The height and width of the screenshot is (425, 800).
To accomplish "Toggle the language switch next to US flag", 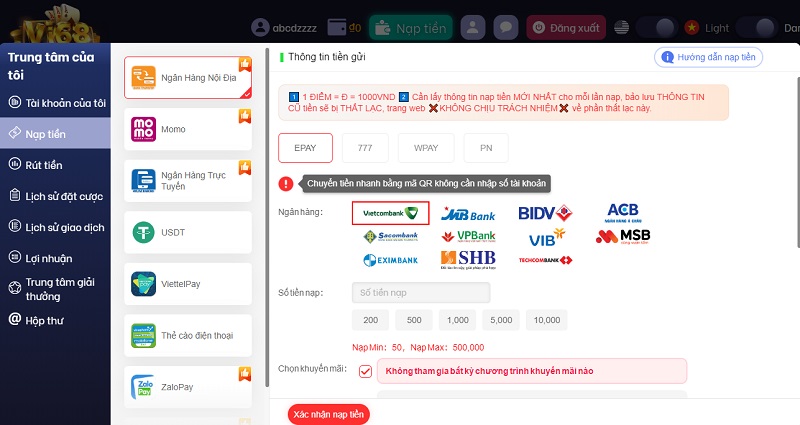I will 657,28.
